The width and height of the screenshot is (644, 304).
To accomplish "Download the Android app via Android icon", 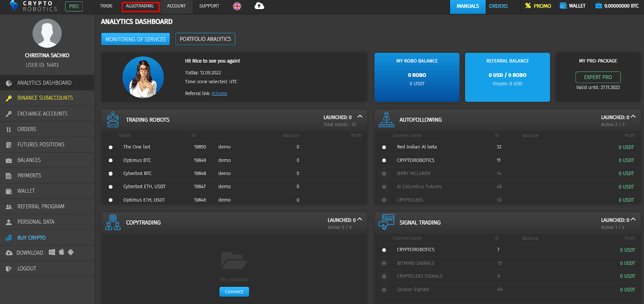I will point(71,252).
